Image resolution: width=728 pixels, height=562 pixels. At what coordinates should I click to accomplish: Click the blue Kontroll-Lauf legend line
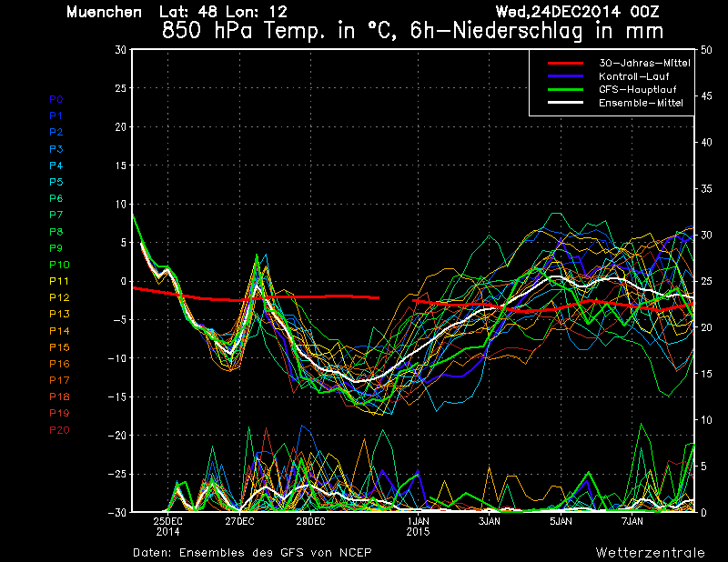coord(565,76)
